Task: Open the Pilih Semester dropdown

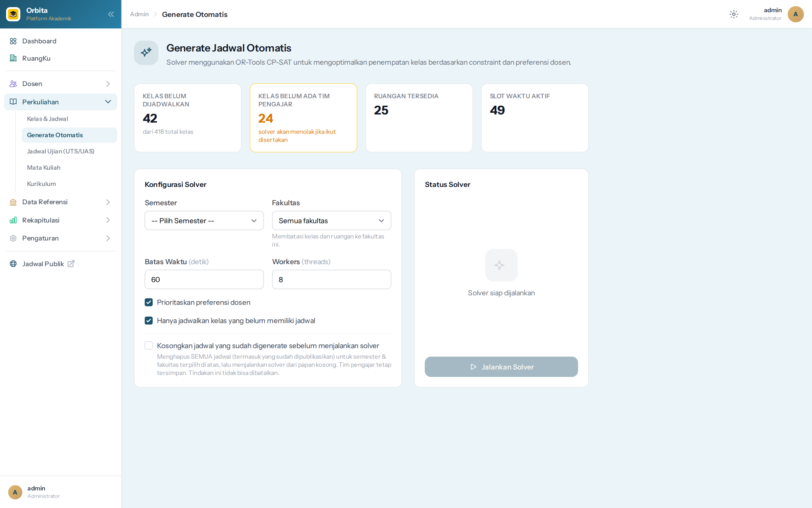Action: (204, 221)
